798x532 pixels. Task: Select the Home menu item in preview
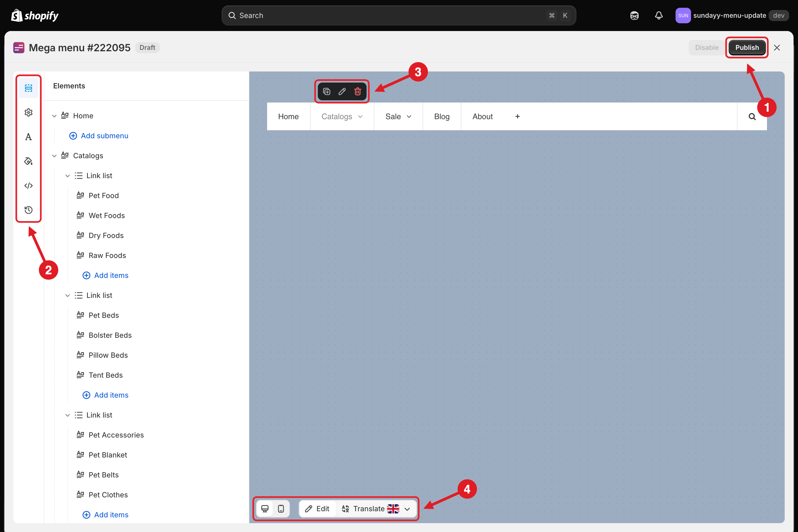tap(288, 116)
